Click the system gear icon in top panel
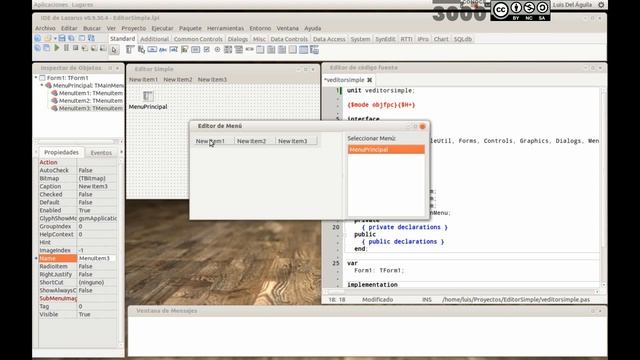Screen dimensions: 640x360 point(601,5)
